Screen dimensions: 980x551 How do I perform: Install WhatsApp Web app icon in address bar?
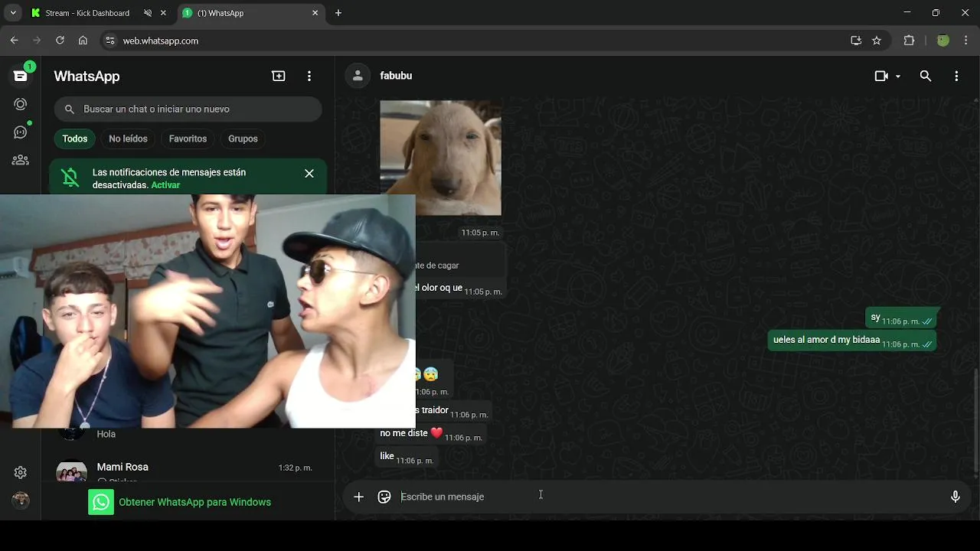[856, 41]
